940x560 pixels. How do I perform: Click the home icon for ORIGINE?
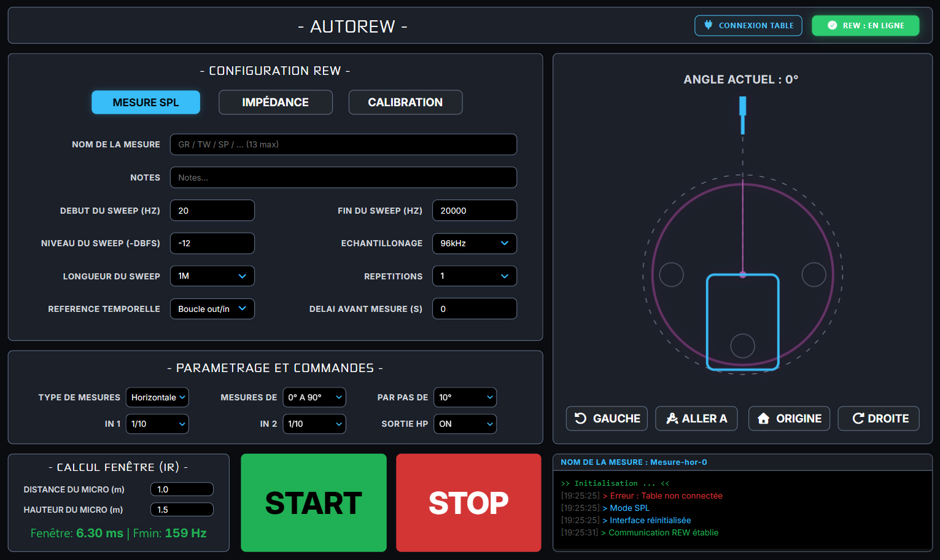tap(763, 418)
